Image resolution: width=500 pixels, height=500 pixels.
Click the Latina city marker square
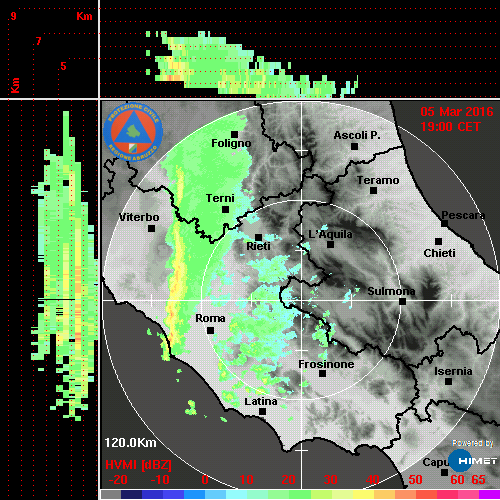coord(262,412)
